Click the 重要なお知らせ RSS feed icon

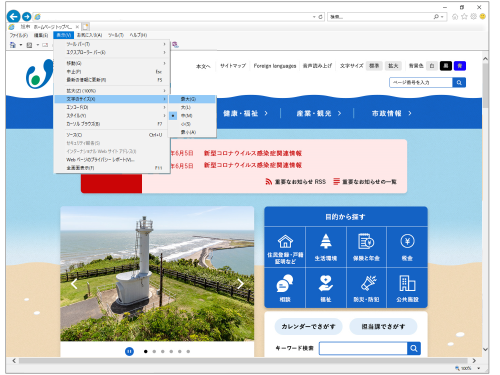click(269, 181)
